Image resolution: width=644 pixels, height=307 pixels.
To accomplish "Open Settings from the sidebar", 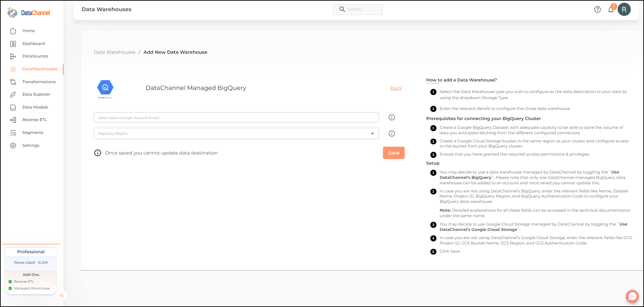I will click(x=31, y=145).
